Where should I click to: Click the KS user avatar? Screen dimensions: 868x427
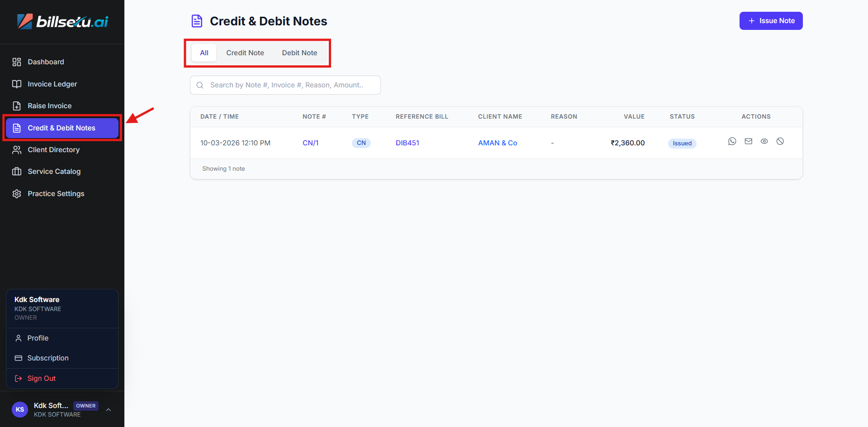pos(20,409)
